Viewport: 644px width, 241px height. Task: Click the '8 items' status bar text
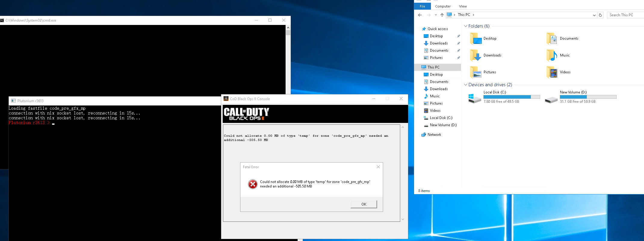[x=424, y=191]
